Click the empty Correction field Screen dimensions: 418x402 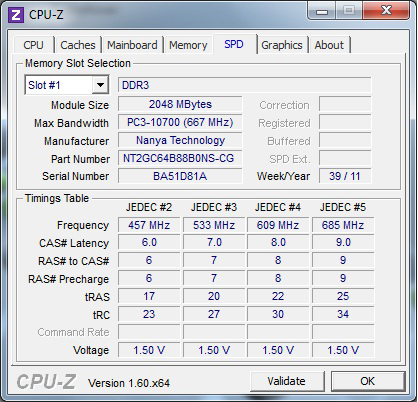pyautogui.click(x=345, y=104)
